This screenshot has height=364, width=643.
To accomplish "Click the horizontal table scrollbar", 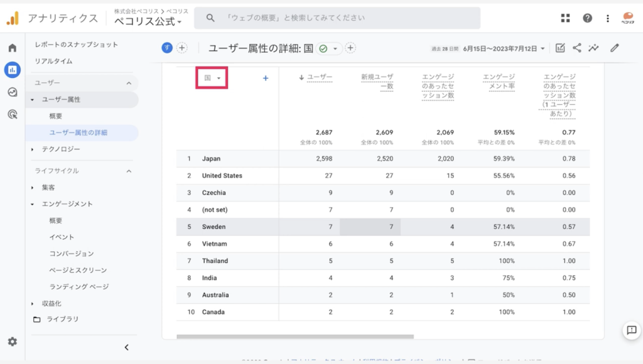I will coord(295,336).
